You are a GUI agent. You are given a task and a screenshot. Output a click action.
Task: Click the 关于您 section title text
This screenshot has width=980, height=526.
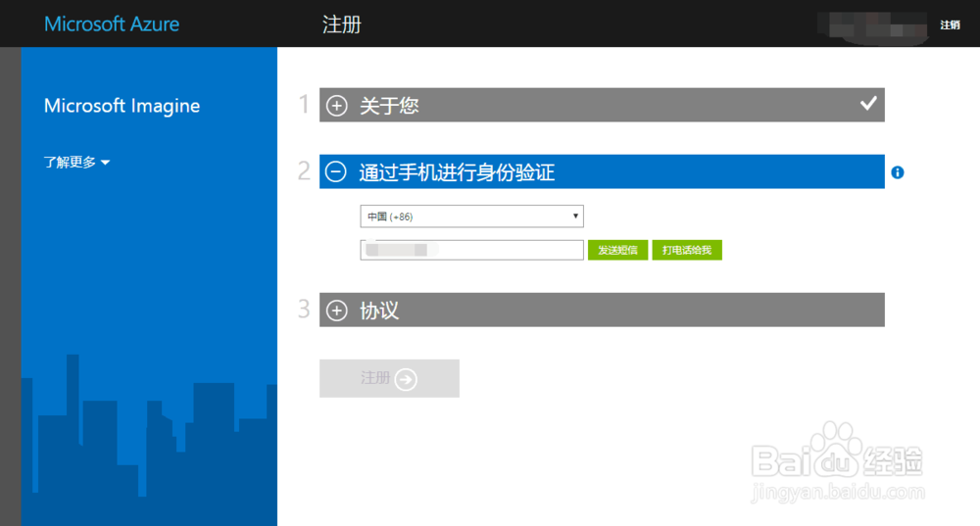point(389,106)
